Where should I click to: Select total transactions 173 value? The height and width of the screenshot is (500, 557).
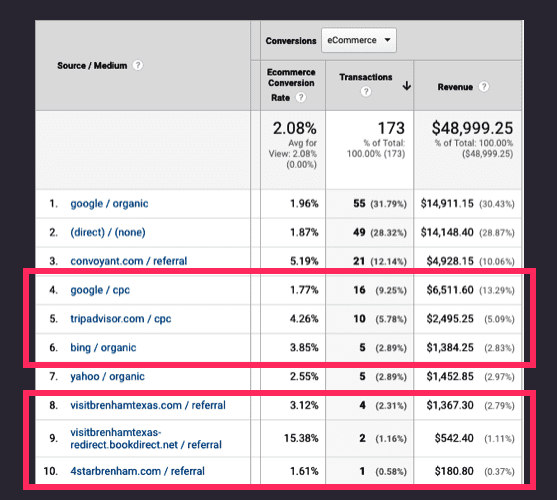tap(391, 128)
